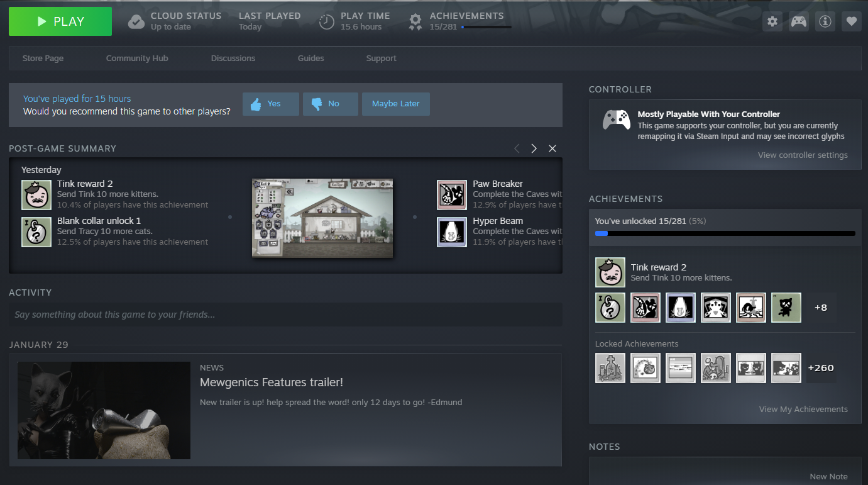Show the +8 more unlocked achievements

(x=821, y=308)
